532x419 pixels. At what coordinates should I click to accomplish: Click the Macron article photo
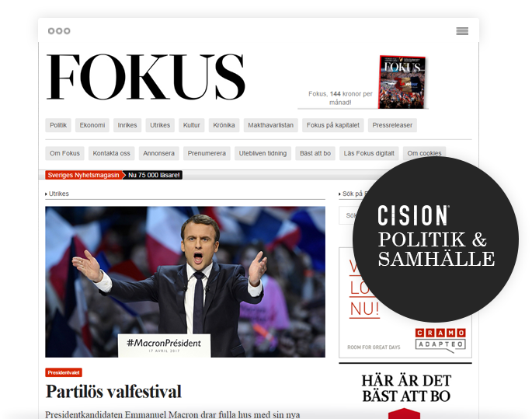click(x=186, y=282)
